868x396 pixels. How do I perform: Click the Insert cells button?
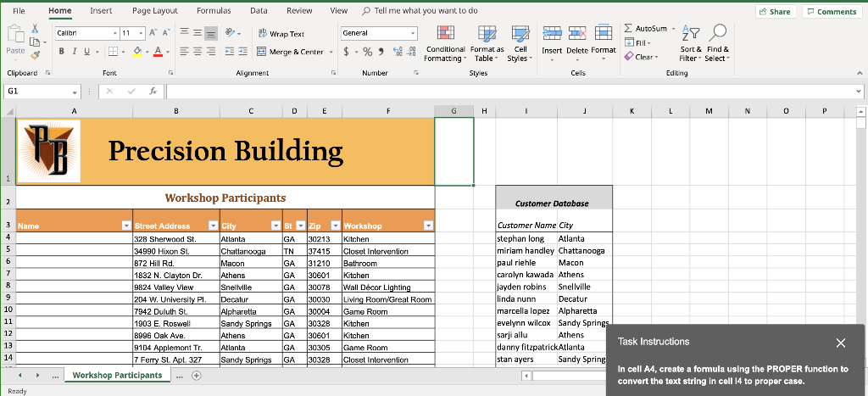pos(552,43)
